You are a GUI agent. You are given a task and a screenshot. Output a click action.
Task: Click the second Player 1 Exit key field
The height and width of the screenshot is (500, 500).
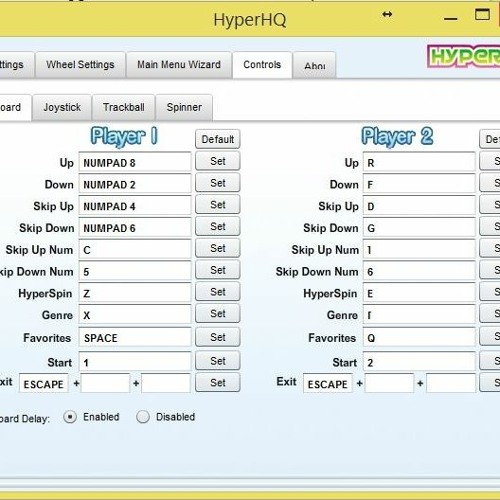(105, 383)
